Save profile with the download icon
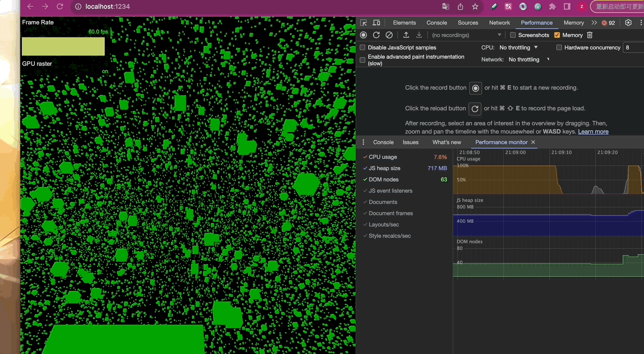 pyautogui.click(x=419, y=35)
